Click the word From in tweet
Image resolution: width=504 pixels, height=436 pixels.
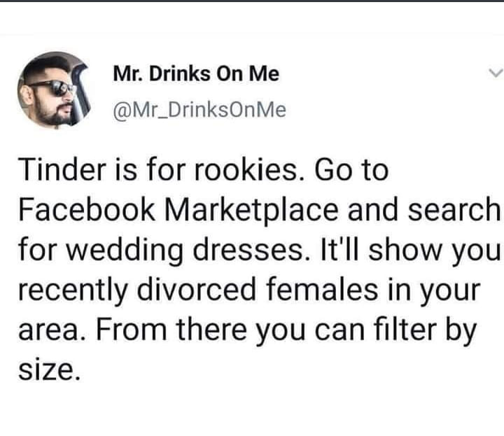tap(132, 330)
